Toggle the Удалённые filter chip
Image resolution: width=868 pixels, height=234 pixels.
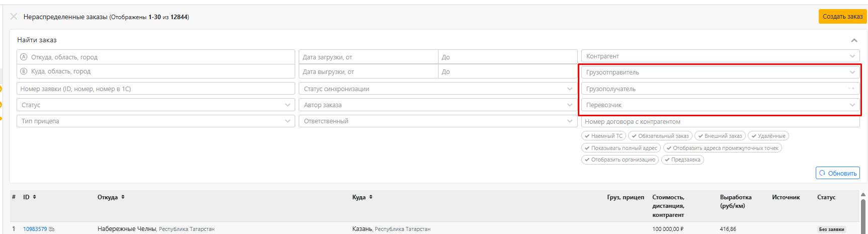click(x=768, y=136)
